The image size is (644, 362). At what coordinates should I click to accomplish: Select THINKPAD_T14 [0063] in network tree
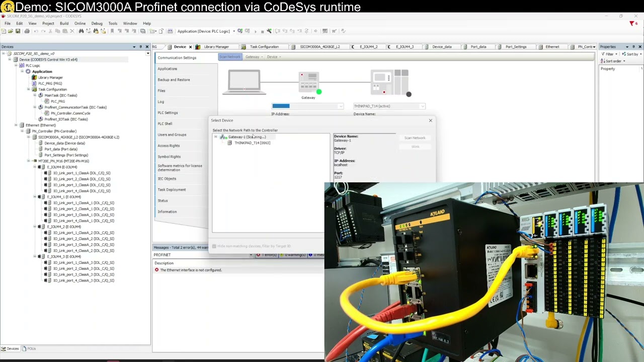252,143
